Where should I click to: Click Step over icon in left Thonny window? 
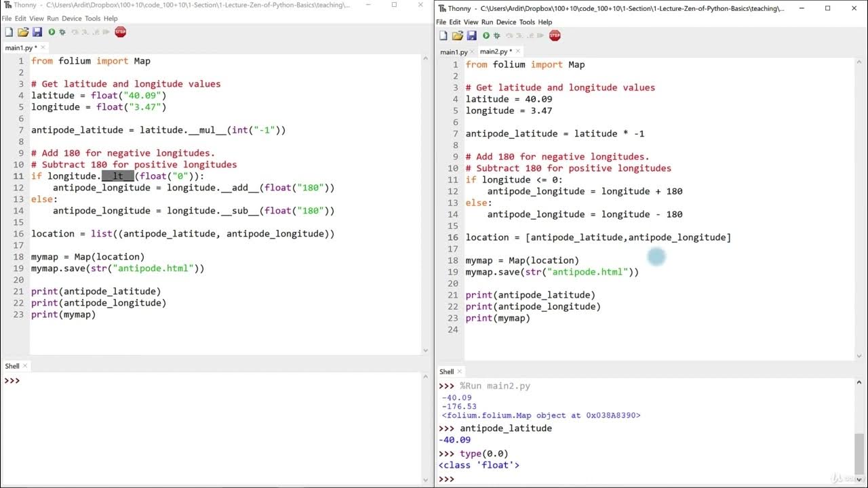(75, 32)
